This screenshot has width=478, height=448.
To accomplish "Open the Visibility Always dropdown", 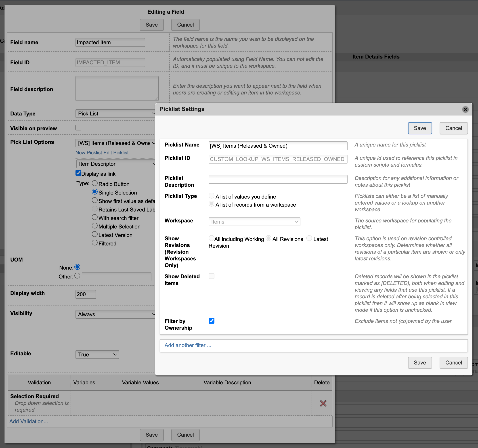I will (115, 314).
